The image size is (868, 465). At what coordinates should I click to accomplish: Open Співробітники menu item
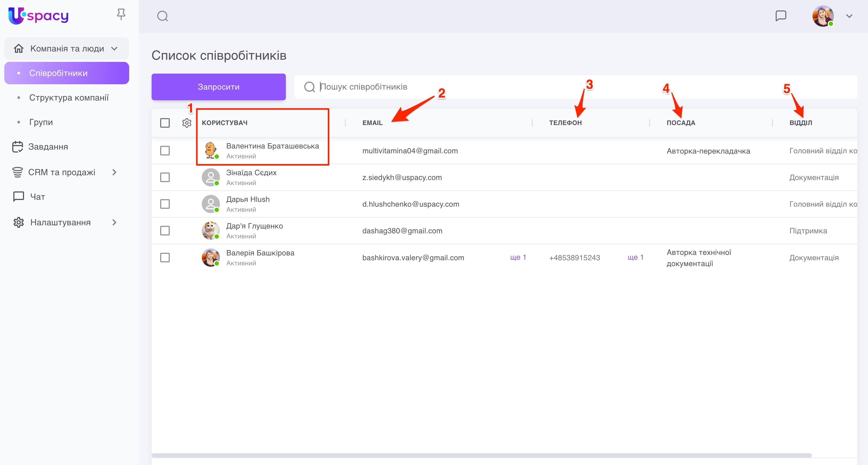[x=67, y=73]
